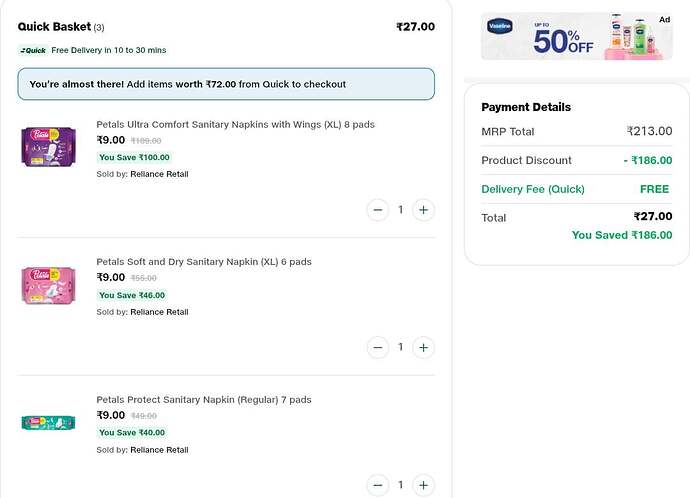Decrease quantity of Petals Ultra Comfort napkins
690x498 pixels.
pos(378,210)
